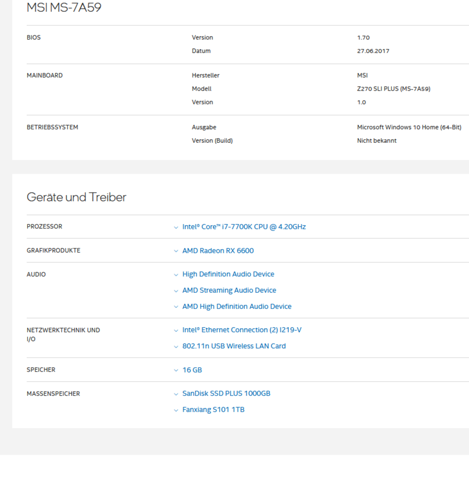The height and width of the screenshot is (480, 469).
Task: Select the Hersteller field label
Action: tap(205, 75)
